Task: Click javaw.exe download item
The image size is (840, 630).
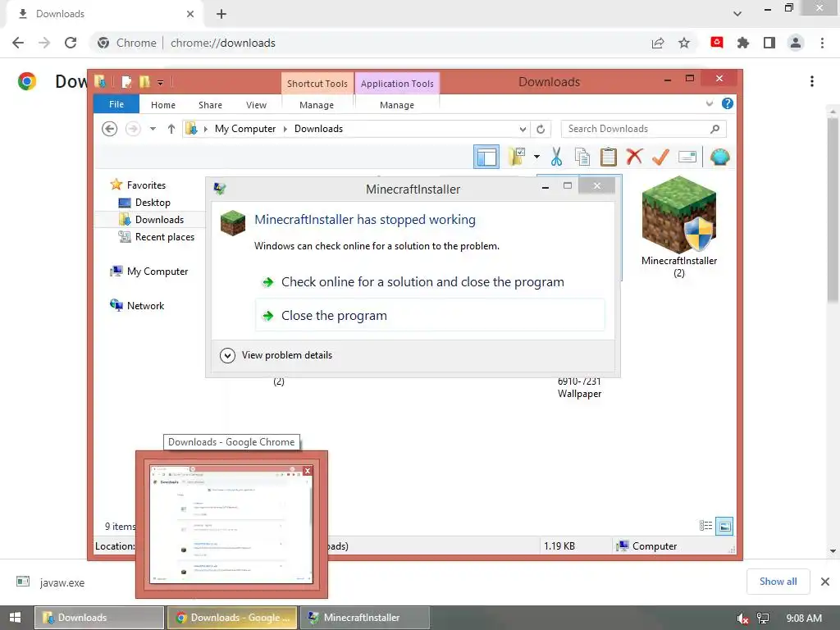Action: 51,582
